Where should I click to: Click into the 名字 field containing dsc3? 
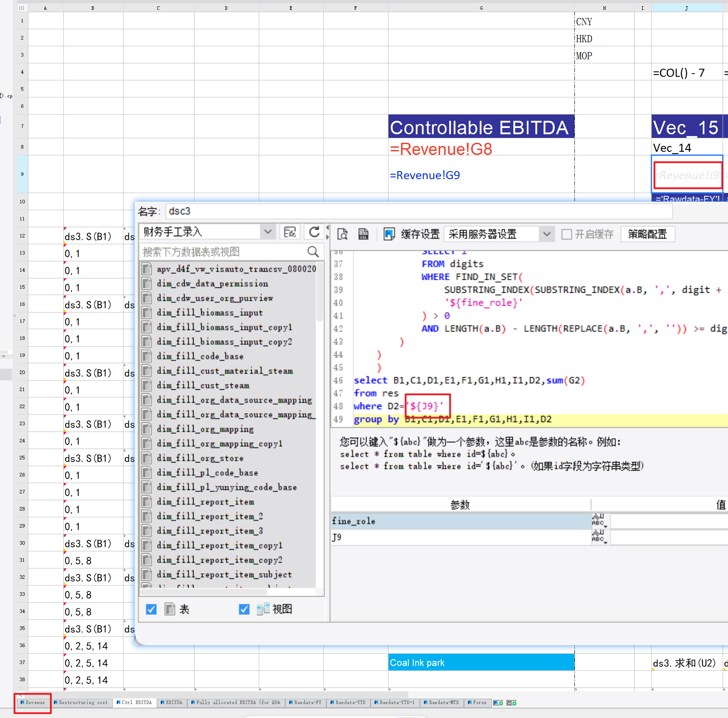click(x=419, y=211)
